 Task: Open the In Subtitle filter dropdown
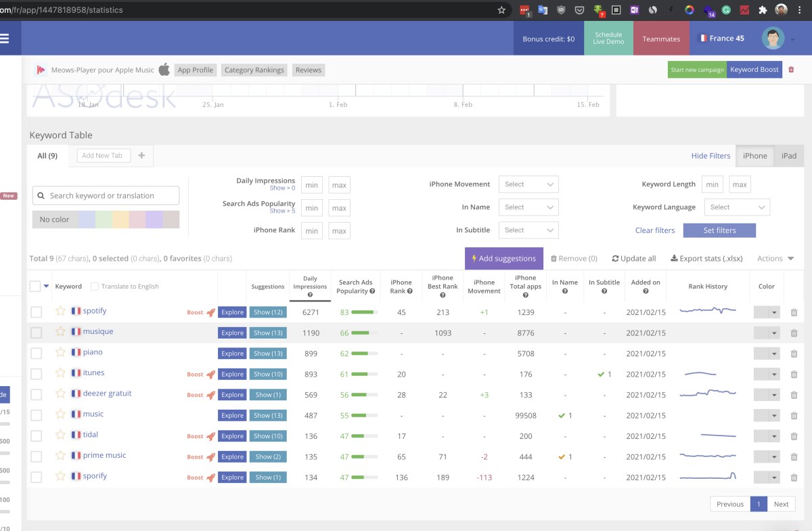[528, 230]
